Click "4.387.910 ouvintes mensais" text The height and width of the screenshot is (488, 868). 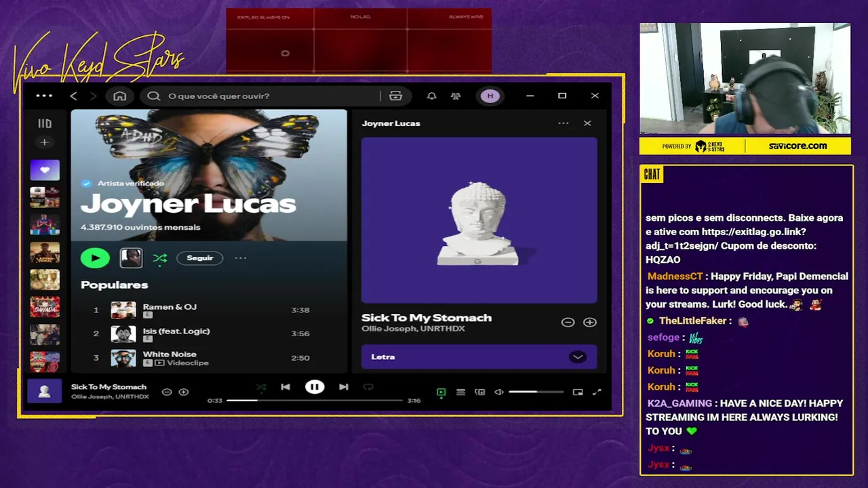140,227
